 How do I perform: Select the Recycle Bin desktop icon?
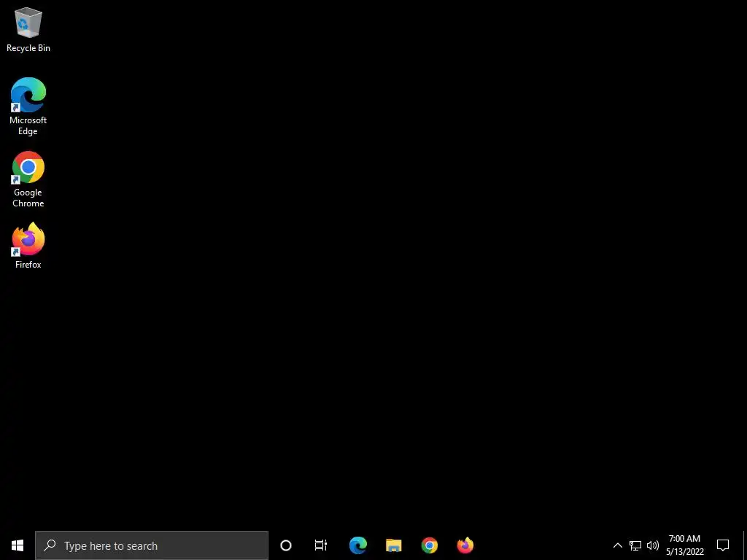click(x=28, y=29)
